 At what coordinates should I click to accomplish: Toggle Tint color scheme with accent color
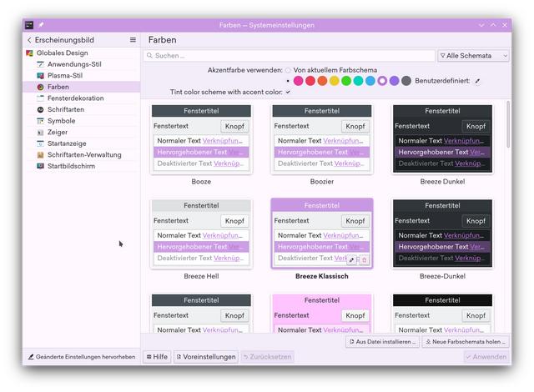[288, 92]
